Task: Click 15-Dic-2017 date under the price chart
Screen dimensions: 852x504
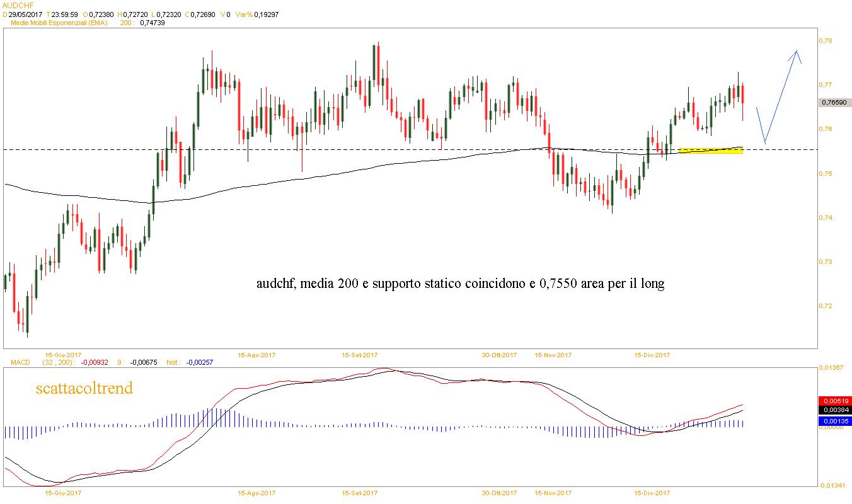Action: 652,355
